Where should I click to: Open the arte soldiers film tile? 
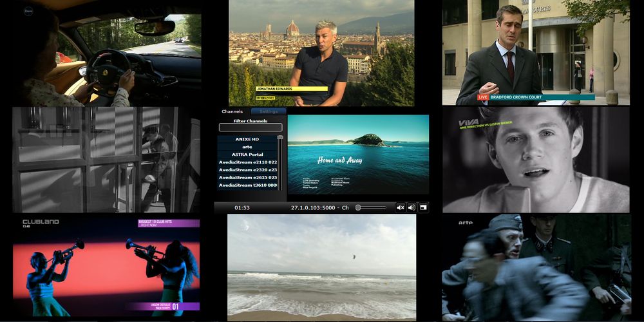536,267
